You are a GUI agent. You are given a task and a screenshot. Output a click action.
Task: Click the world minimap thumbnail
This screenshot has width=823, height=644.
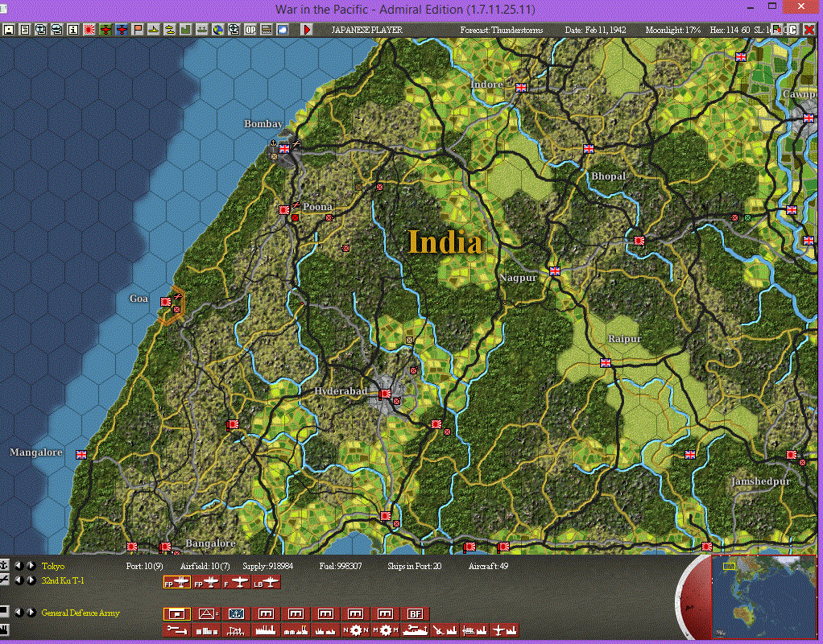[x=764, y=597]
